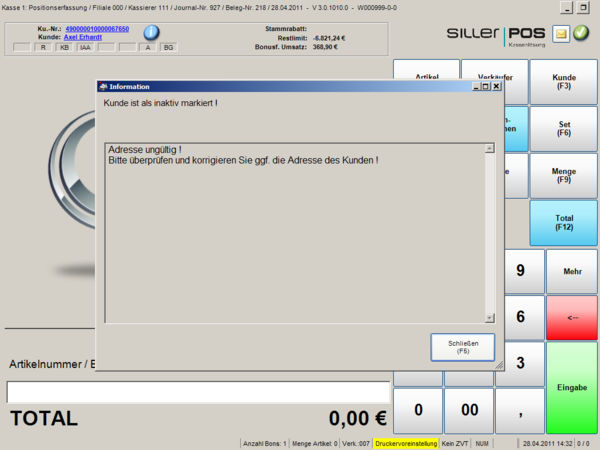Viewport: 600px width, 450px height.
Task: Click the Artikelnummer input field
Action: click(x=195, y=391)
